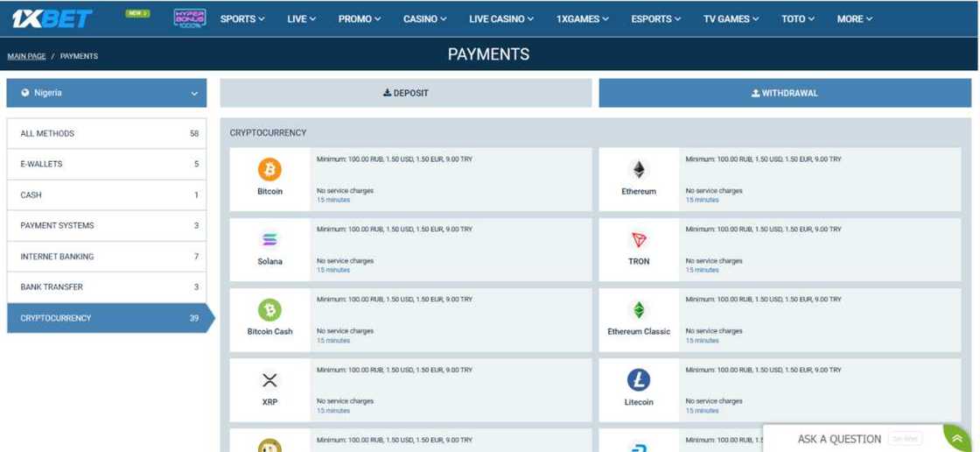This screenshot has height=452, width=980.
Task: Select the Bitcoin Cash icon
Action: (270, 309)
